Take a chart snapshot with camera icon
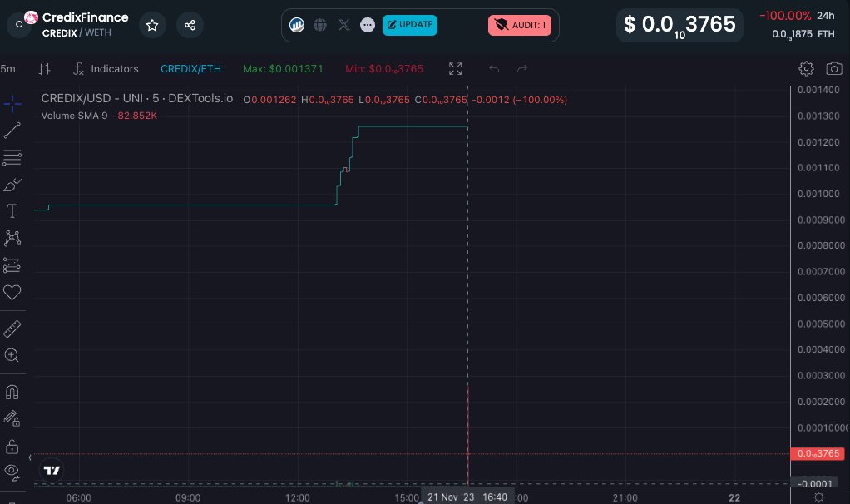850x504 pixels. 833,69
